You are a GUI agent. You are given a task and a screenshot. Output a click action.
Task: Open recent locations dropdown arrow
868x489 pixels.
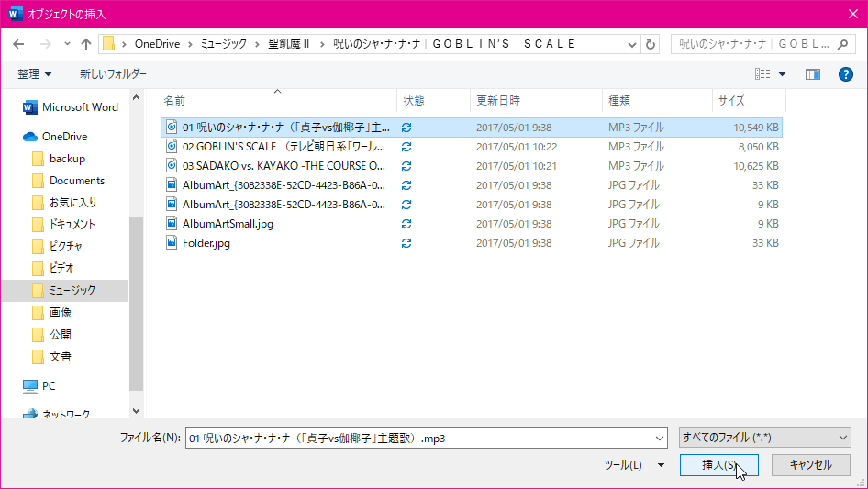tap(67, 44)
